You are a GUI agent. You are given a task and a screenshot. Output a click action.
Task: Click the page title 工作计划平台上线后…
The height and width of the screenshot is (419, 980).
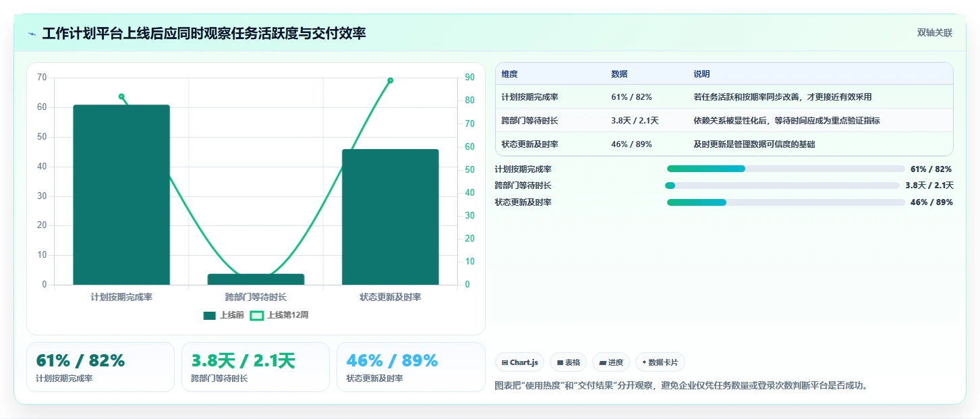coord(204,34)
